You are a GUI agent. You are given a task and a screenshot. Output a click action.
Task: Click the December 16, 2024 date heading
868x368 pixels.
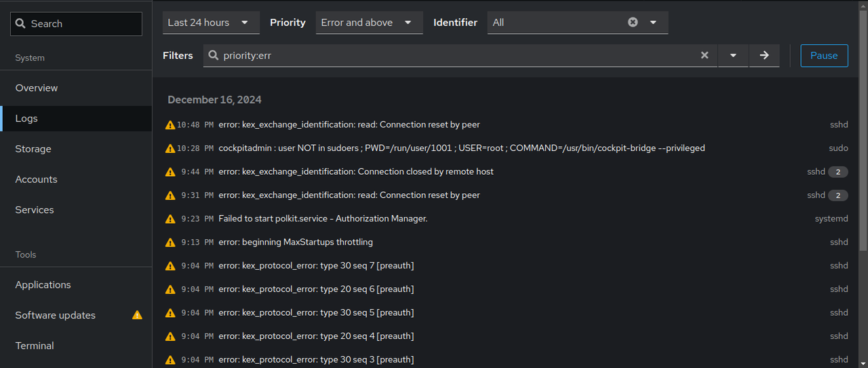214,100
